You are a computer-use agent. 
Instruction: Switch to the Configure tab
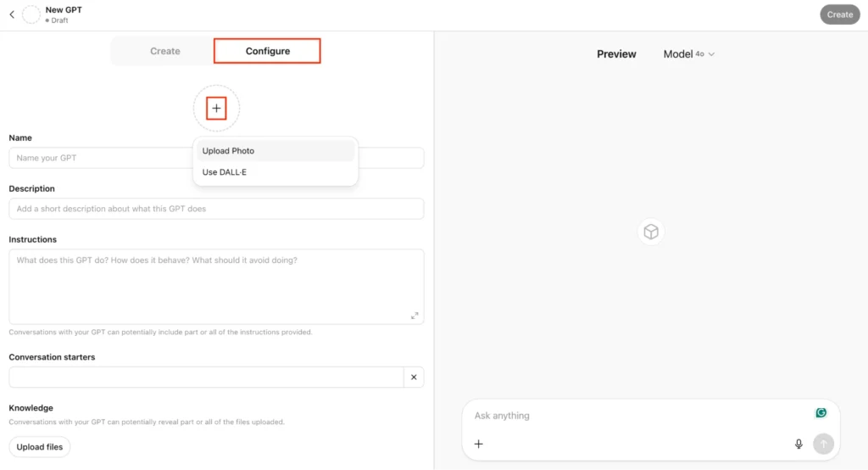(x=267, y=51)
